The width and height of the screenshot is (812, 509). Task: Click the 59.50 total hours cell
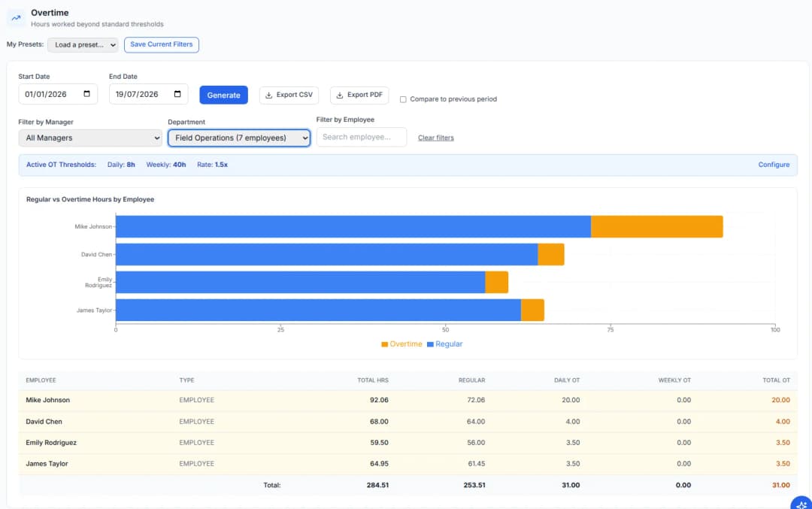379,443
